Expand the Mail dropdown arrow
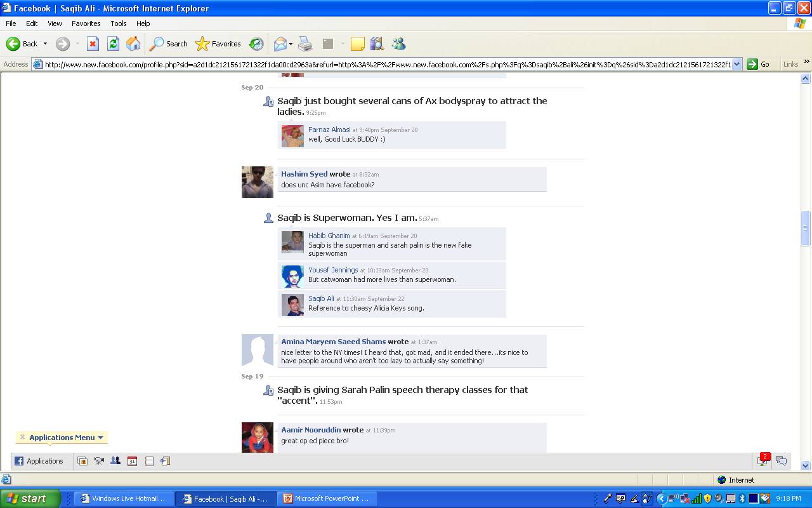This screenshot has width=812, height=508. pos(291,44)
